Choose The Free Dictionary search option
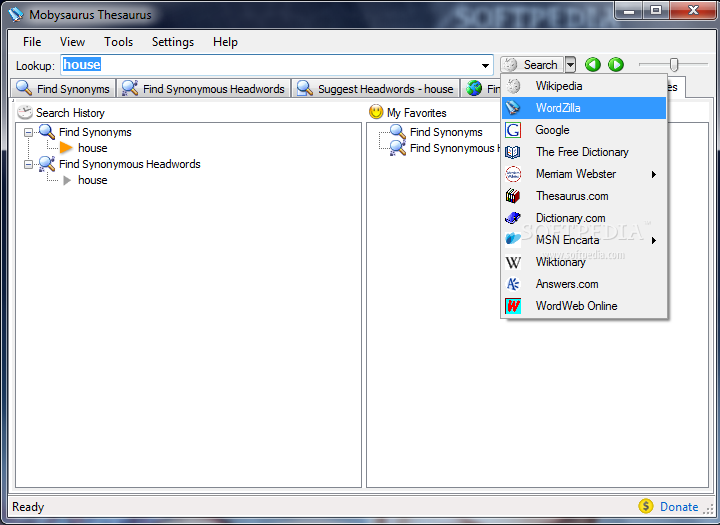Viewport: 720px width, 525px height. pos(584,152)
